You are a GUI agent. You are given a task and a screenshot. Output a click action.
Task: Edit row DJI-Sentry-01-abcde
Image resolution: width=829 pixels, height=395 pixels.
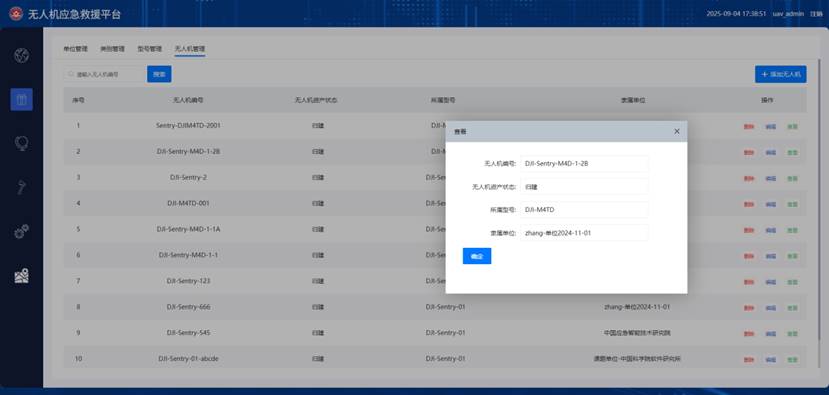(771, 360)
